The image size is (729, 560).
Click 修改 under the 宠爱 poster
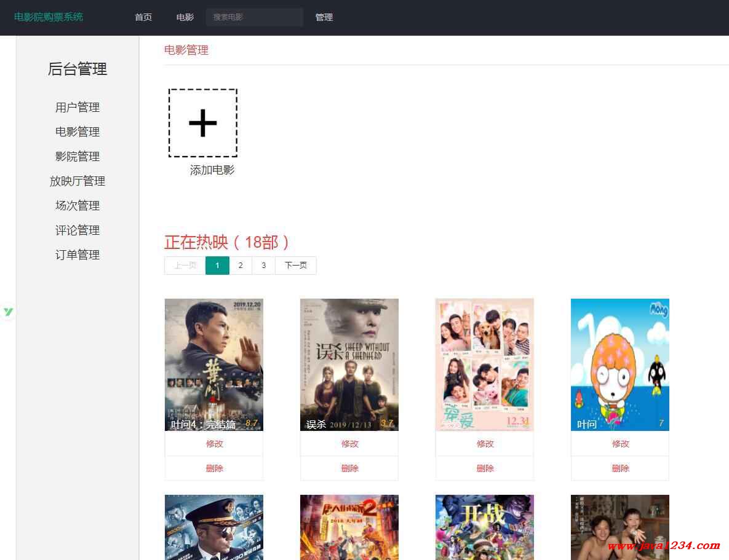point(484,444)
